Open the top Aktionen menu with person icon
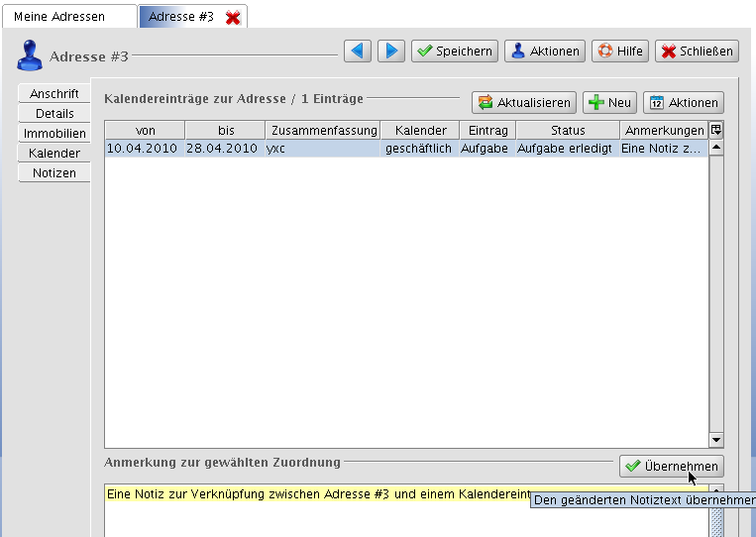The width and height of the screenshot is (756, 537). coord(544,51)
